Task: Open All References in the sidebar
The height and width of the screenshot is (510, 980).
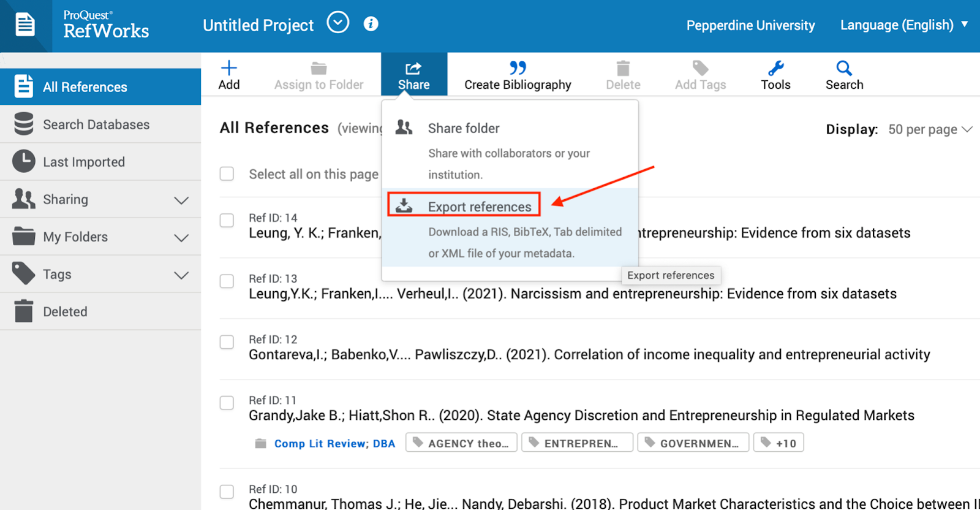Action: point(100,86)
